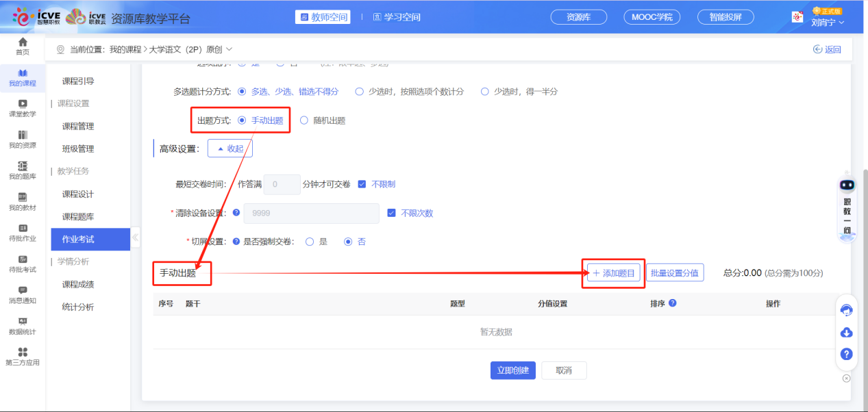Collapse the 高级设置 section via 收起
Viewport: 868px width, 412px height.
point(230,147)
